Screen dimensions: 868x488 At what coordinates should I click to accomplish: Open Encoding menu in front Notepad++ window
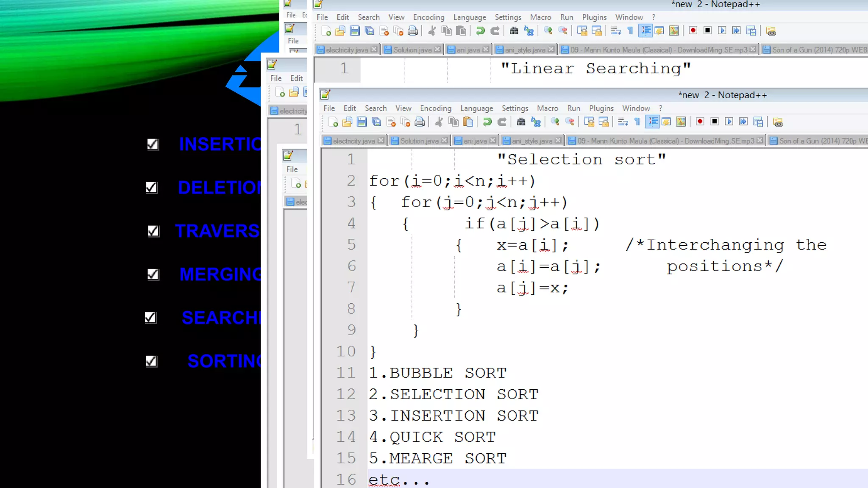(x=436, y=108)
